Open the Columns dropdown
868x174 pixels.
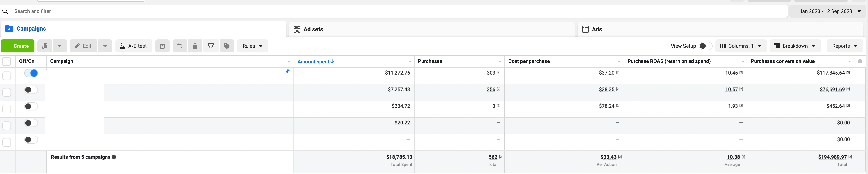click(x=741, y=46)
